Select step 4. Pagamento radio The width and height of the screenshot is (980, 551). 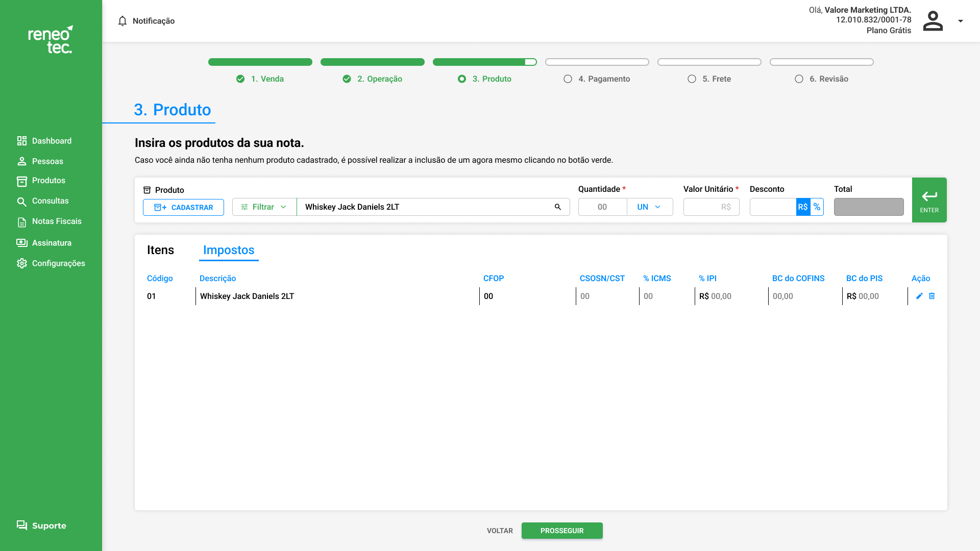click(x=568, y=79)
